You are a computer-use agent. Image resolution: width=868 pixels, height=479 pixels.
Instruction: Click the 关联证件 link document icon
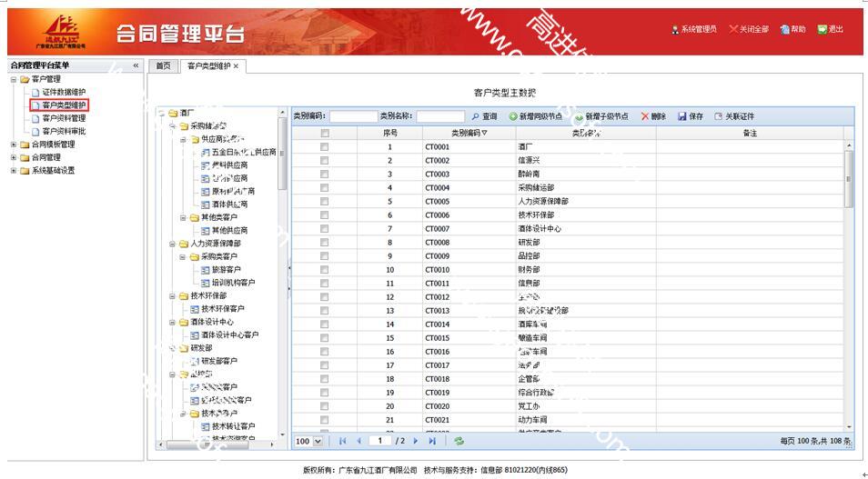pos(719,116)
